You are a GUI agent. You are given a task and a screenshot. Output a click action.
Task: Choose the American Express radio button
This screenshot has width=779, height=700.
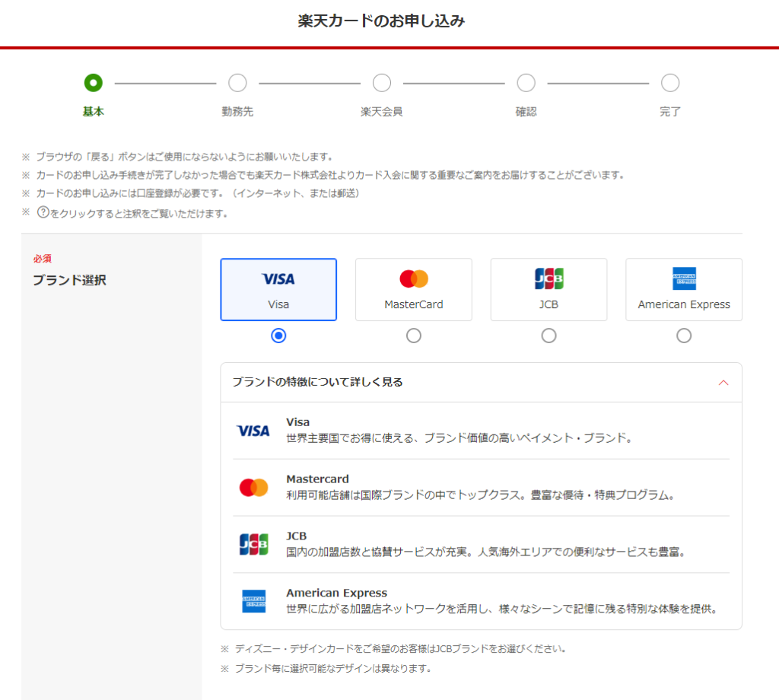pyautogui.click(x=684, y=336)
